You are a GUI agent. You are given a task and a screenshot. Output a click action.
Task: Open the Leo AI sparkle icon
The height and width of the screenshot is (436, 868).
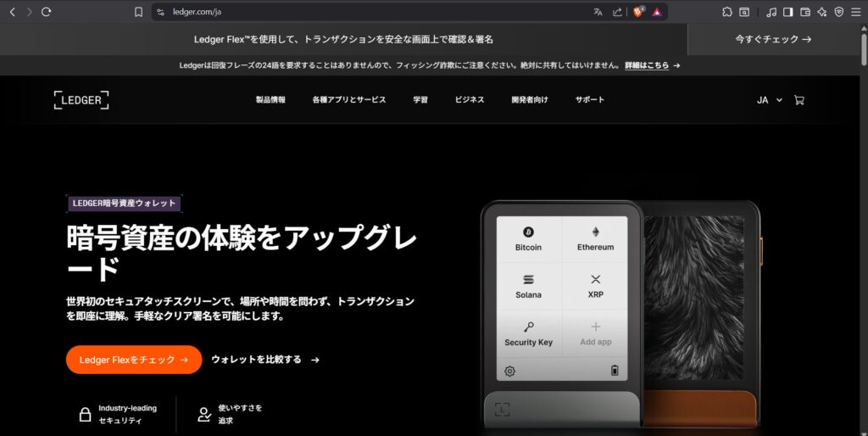click(822, 12)
